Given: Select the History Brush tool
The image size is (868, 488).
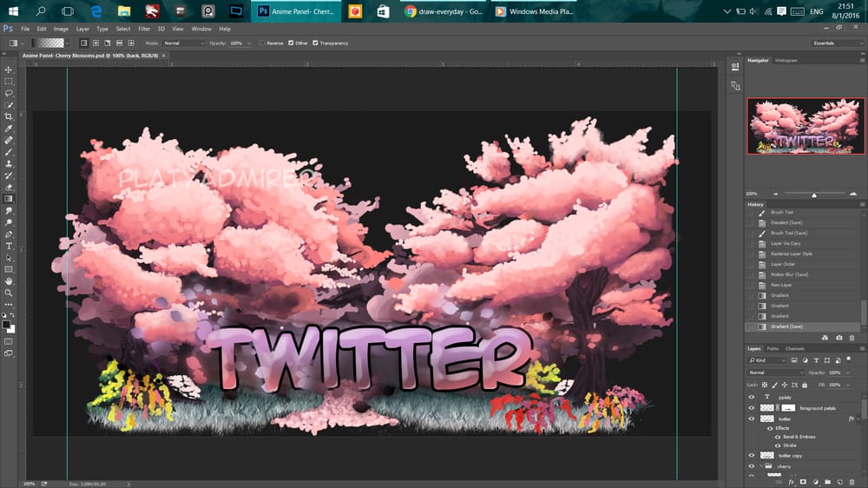Looking at the screenshot, I should click(x=9, y=175).
